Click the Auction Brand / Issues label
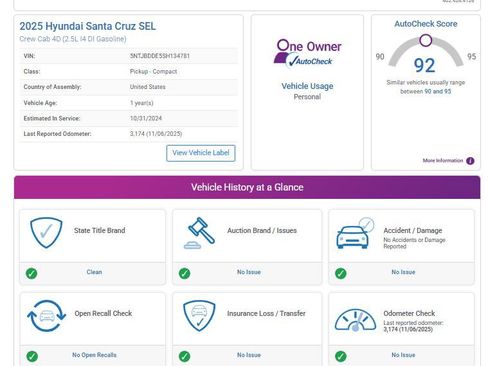 (262, 230)
